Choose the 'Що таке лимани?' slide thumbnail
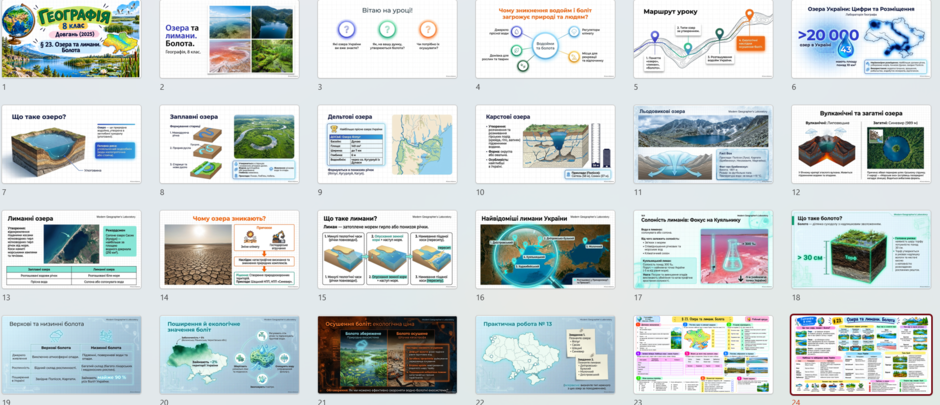This screenshot has height=405, width=940. (x=387, y=249)
